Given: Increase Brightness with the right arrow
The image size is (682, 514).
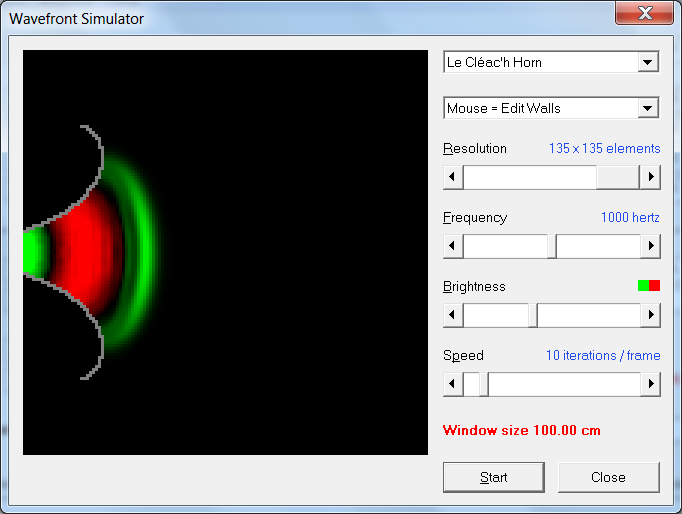Looking at the screenshot, I should pos(650,315).
